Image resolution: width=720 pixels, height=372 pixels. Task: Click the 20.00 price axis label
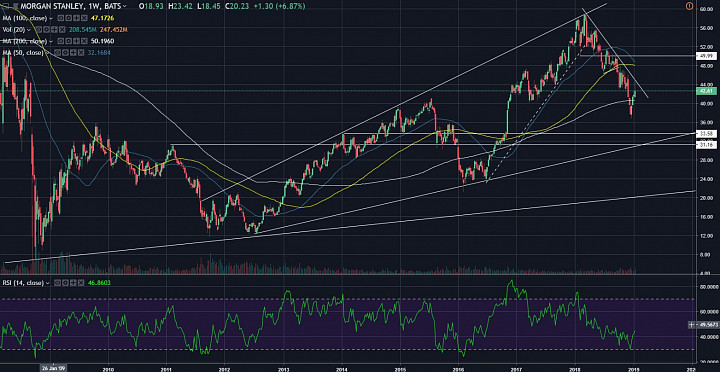(705, 198)
